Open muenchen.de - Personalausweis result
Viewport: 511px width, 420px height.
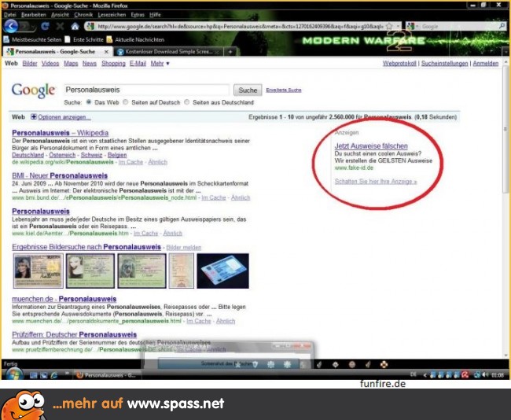click(x=64, y=299)
